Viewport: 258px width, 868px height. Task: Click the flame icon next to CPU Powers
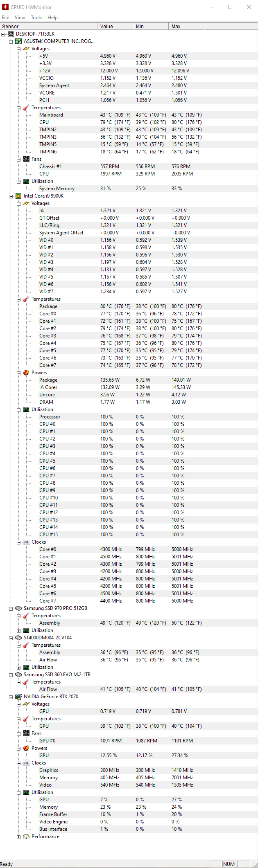click(x=26, y=373)
